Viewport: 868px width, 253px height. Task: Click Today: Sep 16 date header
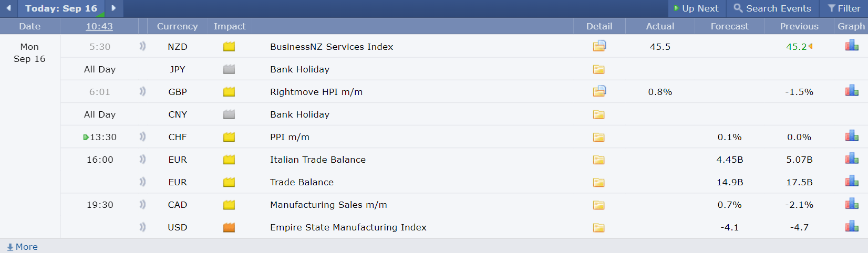[x=61, y=8]
